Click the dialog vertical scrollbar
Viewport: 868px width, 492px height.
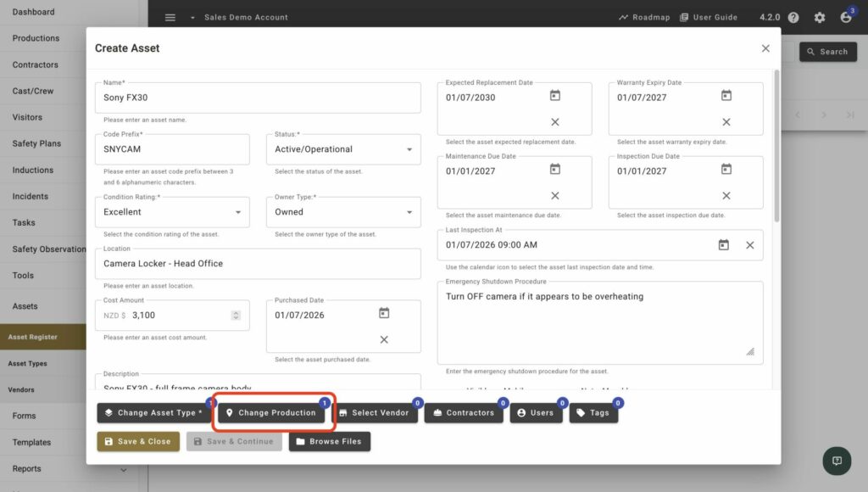[x=776, y=147]
